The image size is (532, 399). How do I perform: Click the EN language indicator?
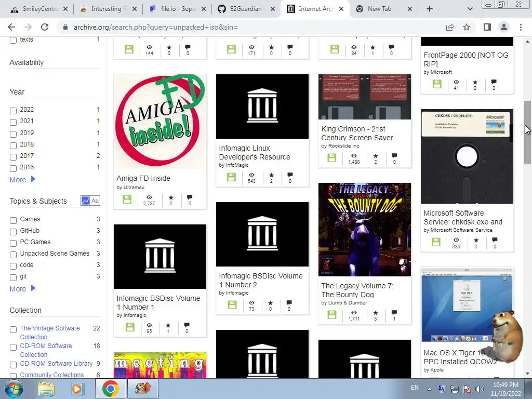[x=415, y=387]
